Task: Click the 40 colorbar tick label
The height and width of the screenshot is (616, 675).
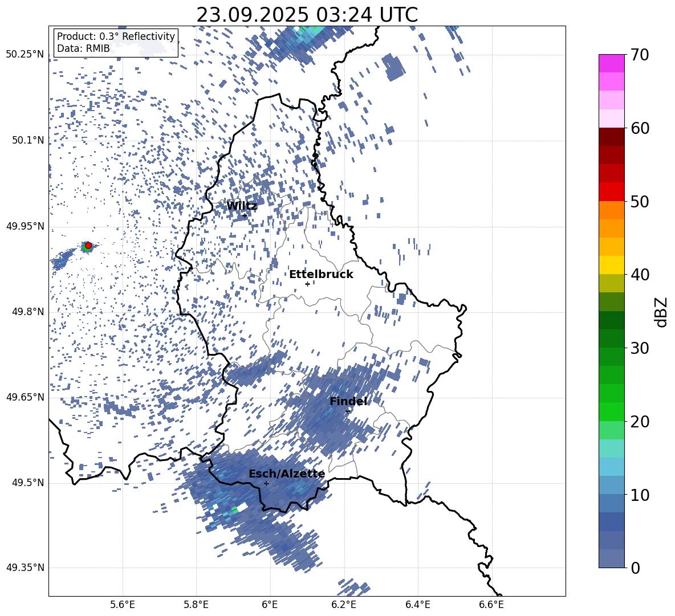Action: click(x=640, y=275)
